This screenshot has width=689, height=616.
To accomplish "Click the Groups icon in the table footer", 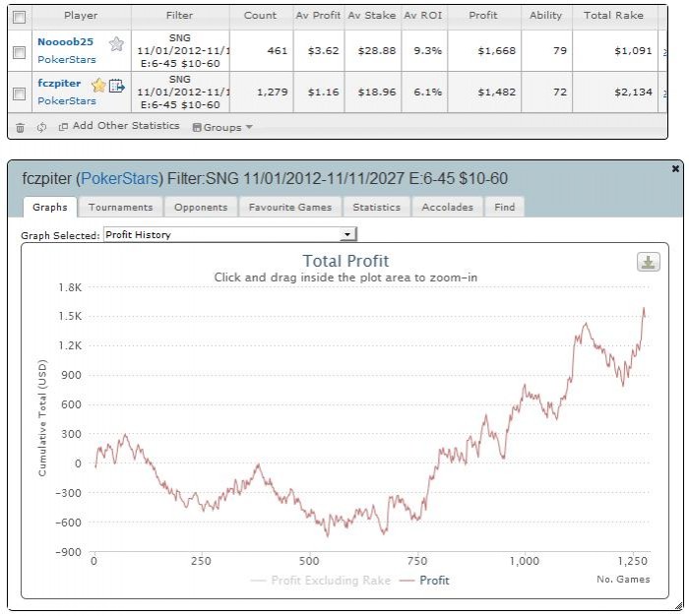I will tap(197, 127).
